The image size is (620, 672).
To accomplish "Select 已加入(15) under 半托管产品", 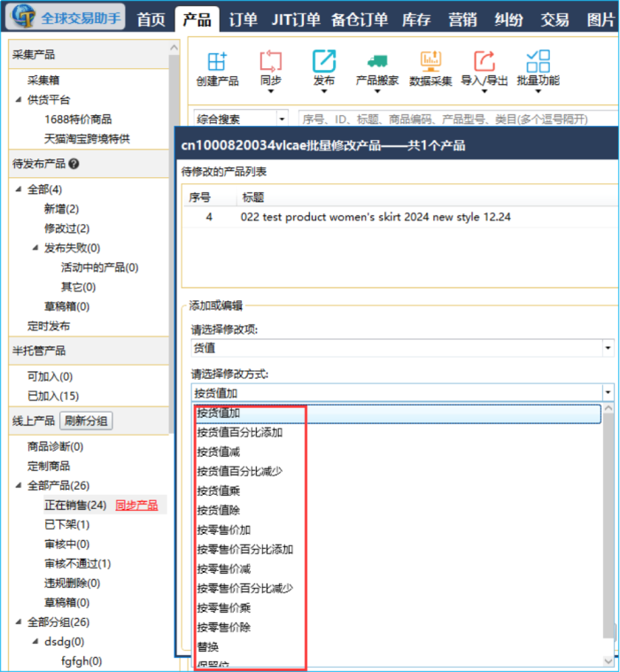I will [x=53, y=396].
